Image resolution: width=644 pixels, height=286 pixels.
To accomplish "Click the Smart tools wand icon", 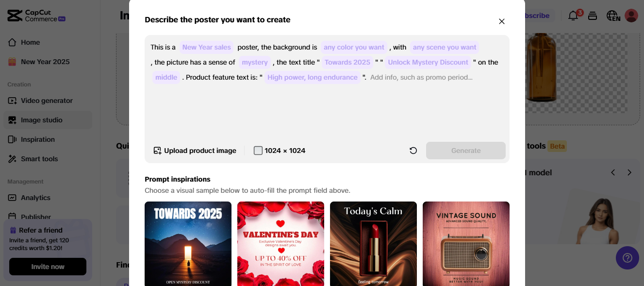I will click(12, 159).
